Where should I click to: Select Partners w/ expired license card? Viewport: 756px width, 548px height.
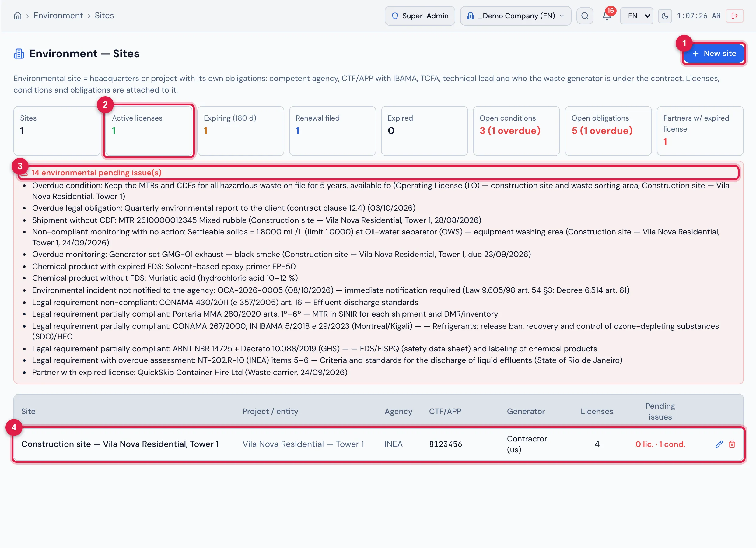click(x=700, y=131)
